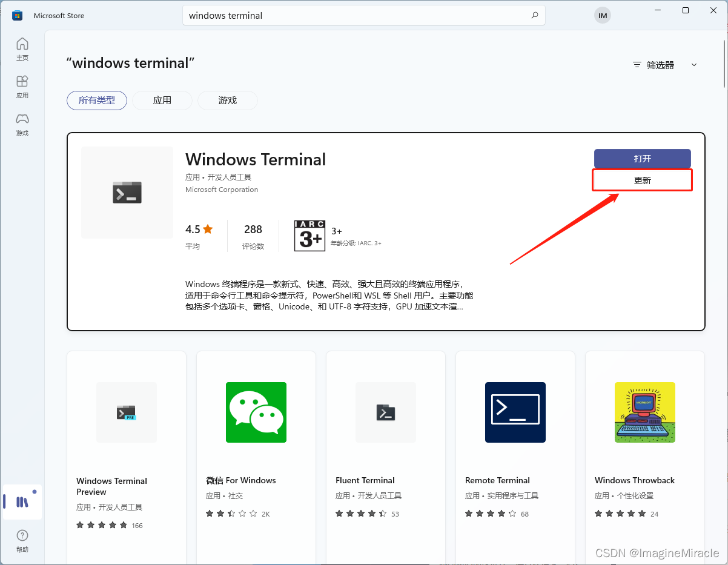Click 微信 star rating 2K
The image size is (728, 565).
tap(238, 514)
